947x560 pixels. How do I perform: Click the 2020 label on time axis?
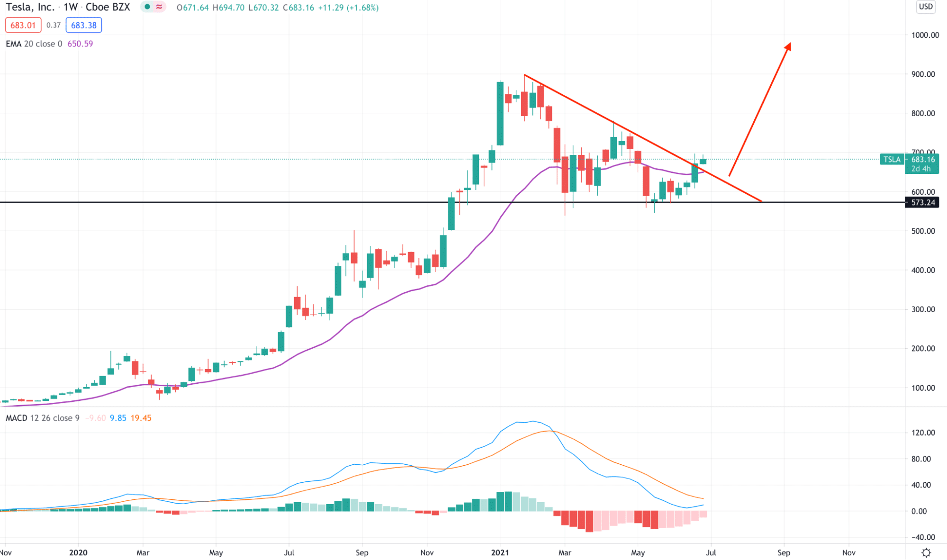pos(78,552)
